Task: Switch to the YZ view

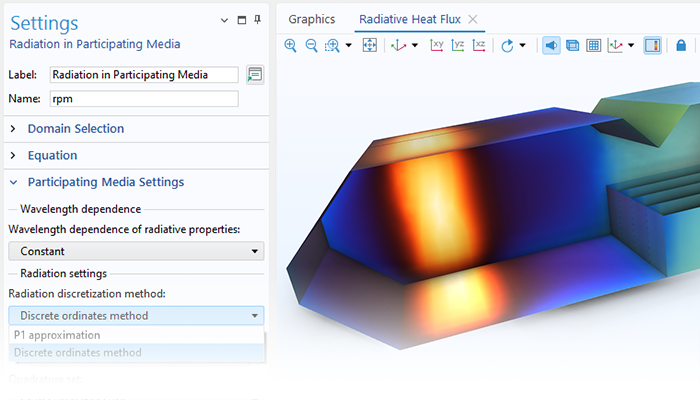Action: tap(458, 46)
